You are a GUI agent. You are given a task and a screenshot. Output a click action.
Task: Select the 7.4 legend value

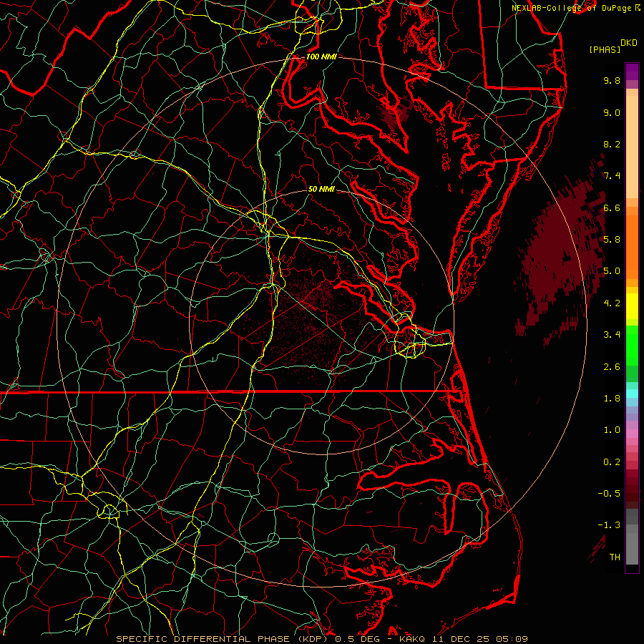point(612,176)
